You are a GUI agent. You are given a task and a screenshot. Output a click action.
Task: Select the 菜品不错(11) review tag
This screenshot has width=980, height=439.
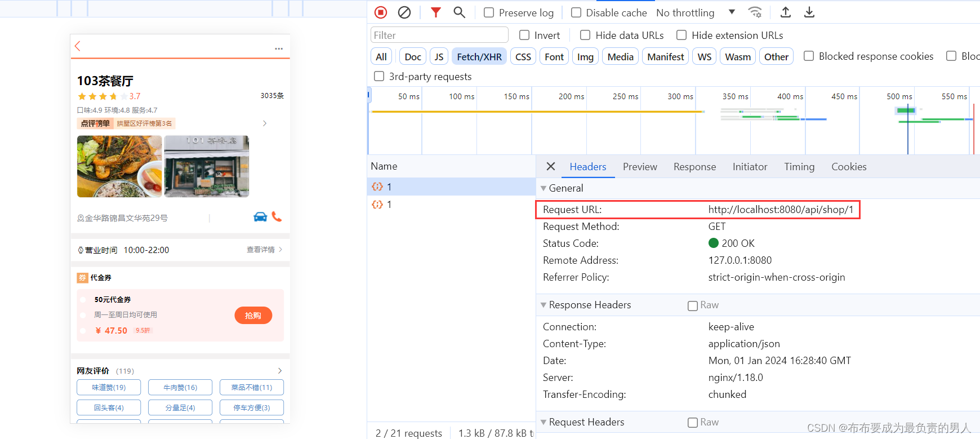251,387
